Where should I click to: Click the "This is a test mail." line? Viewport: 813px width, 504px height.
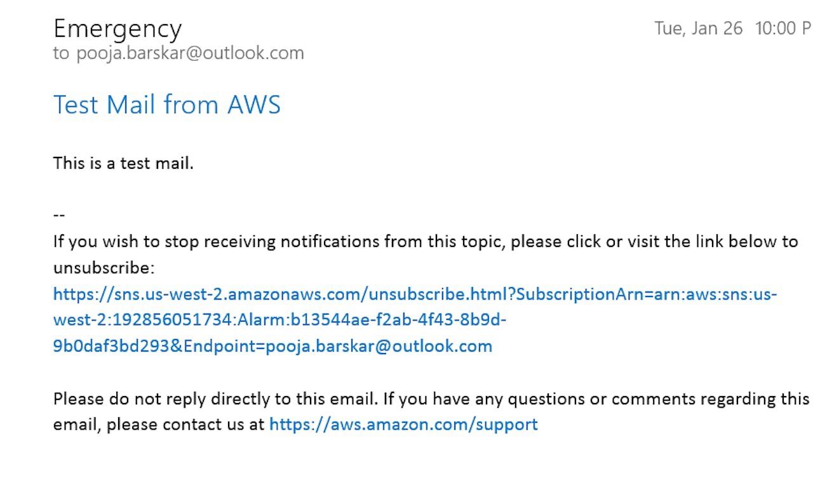pos(123,163)
